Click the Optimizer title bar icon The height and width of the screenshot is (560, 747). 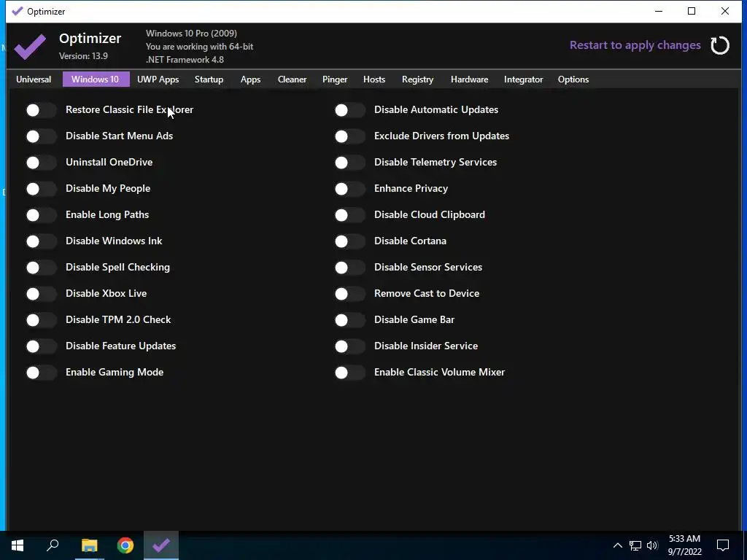tap(18, 11)
